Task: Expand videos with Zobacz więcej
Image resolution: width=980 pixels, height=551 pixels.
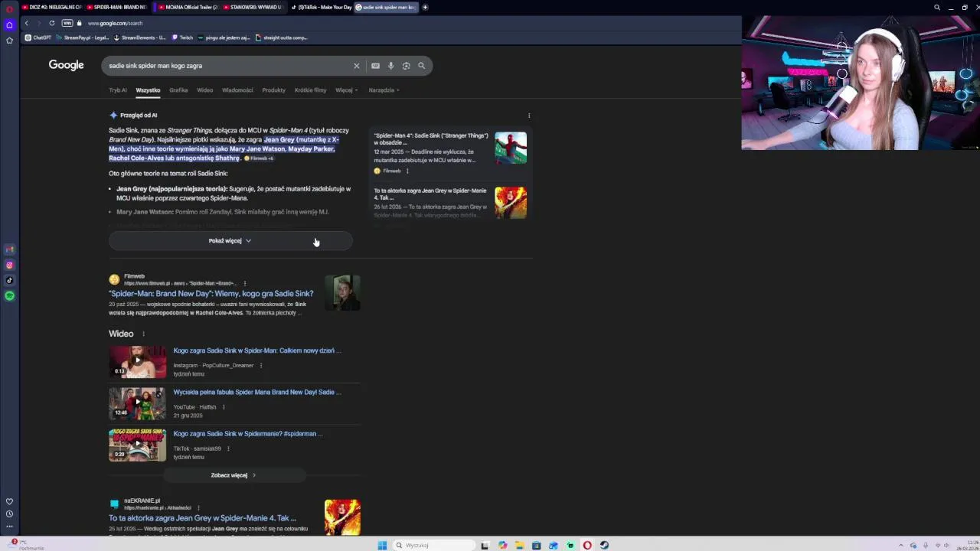Action: click(x=233, y=475)
